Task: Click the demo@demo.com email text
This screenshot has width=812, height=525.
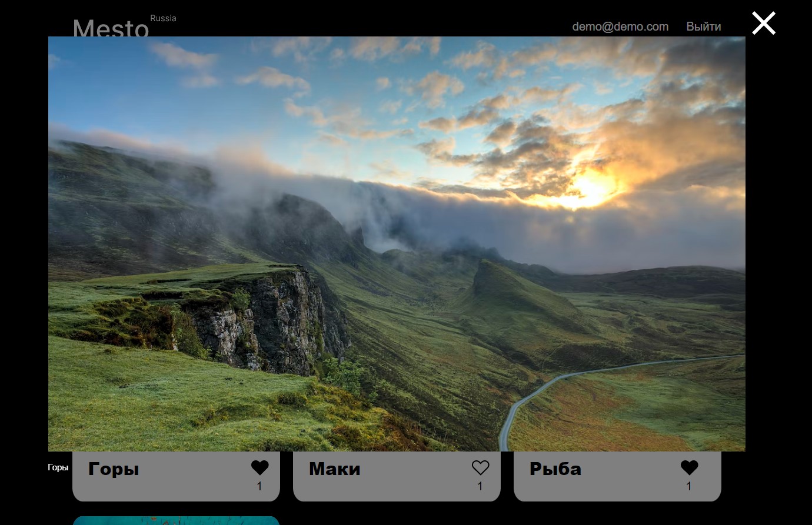Action: coord(620,26)
